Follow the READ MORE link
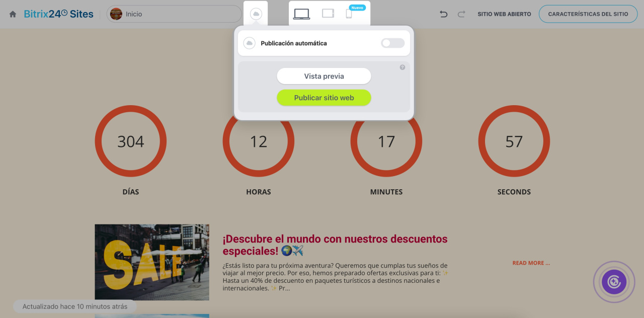Viewport: 644px width, 318px height. (531, 263)
